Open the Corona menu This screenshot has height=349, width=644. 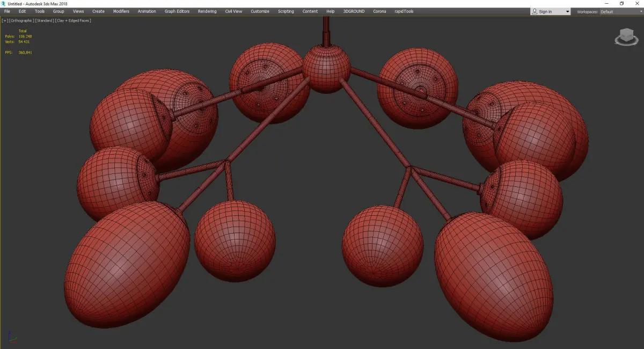[x=379, y=11]
